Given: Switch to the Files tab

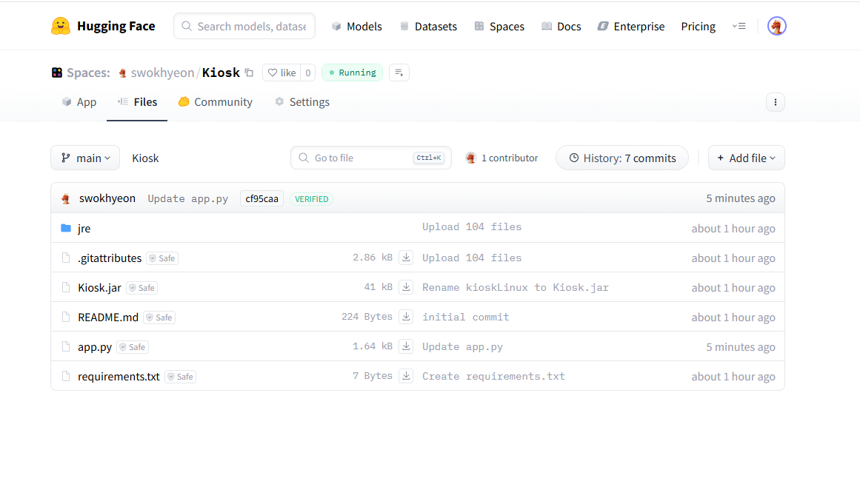Looking at the screenshot, I should click(137, 102).
